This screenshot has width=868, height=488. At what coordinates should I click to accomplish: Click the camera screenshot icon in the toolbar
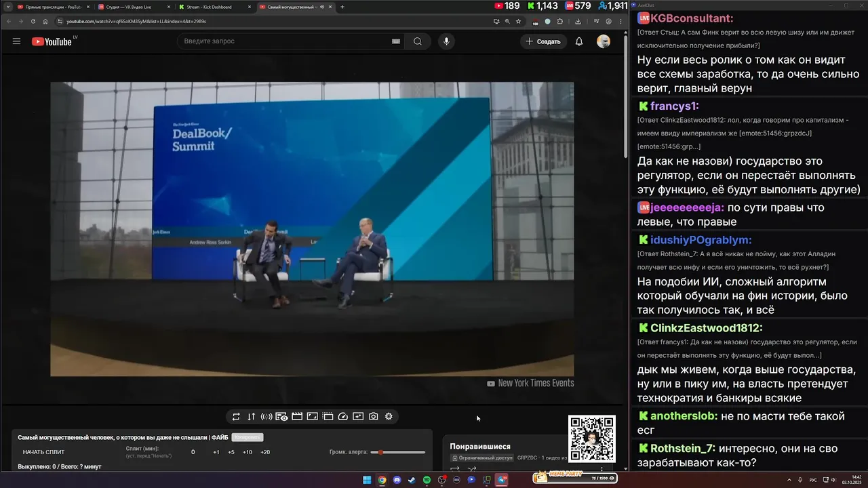coord(374,417)
